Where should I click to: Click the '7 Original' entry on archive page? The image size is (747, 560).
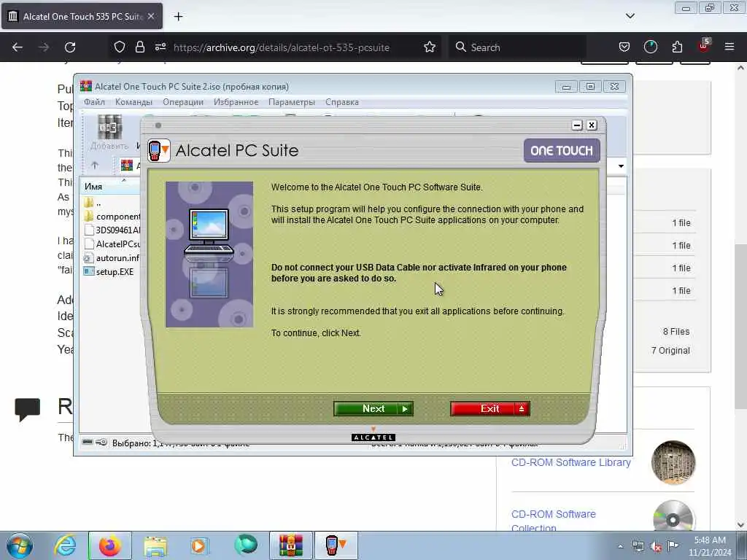click(x=670, y=351)
